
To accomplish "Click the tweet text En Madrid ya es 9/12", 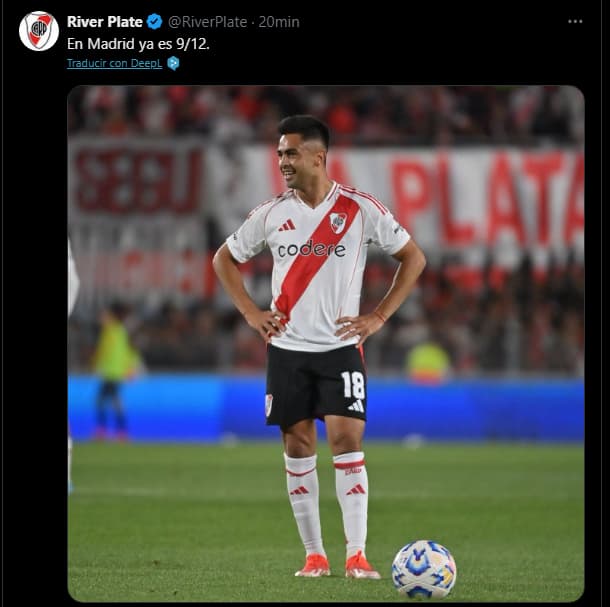I will (x=138, y=44).
